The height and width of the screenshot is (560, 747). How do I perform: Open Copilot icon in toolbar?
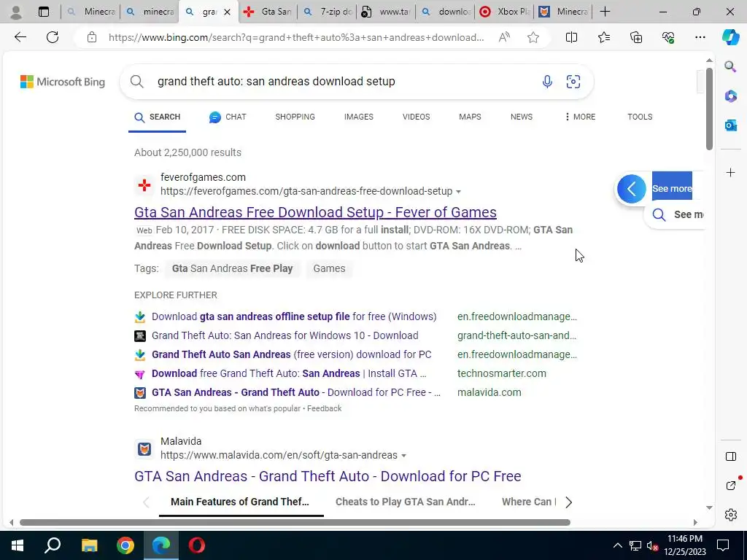tap(730, 37)
